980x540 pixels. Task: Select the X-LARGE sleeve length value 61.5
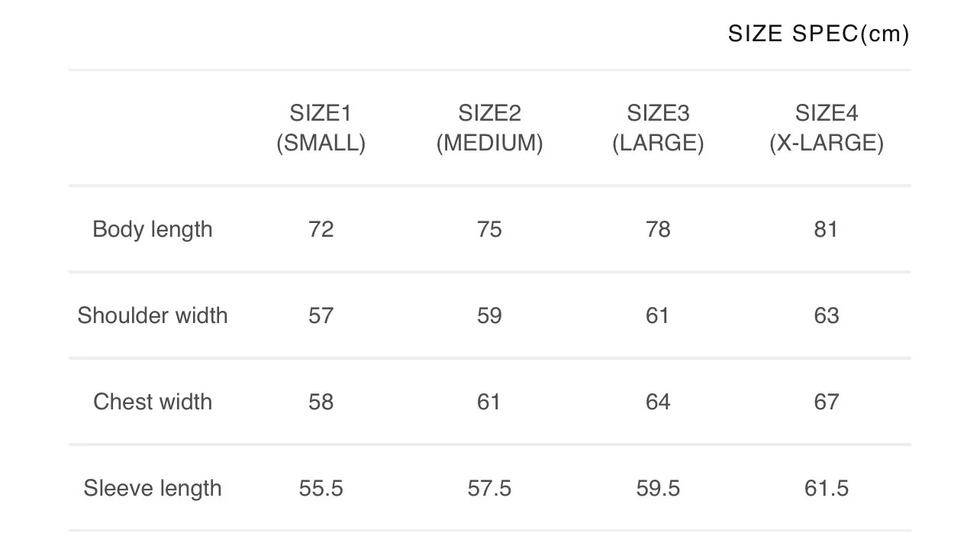[827, 488]
